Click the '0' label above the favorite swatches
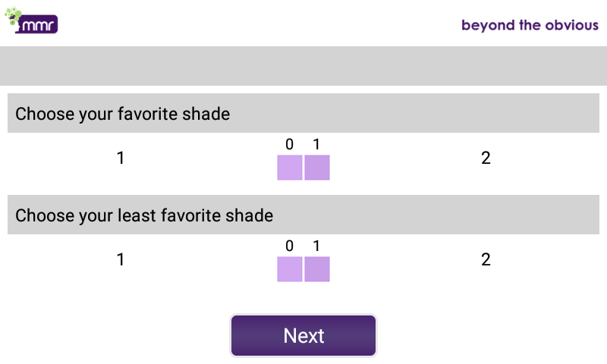607x364 pixels. [x=289, y=144]
